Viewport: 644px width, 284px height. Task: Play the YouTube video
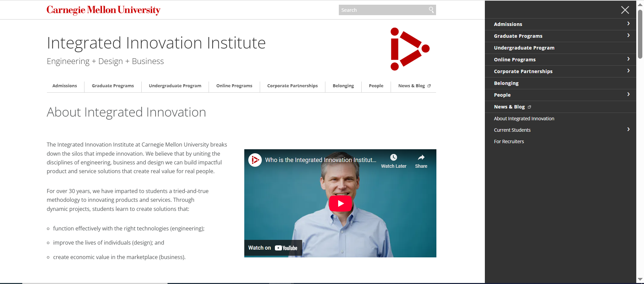(340, 203)
